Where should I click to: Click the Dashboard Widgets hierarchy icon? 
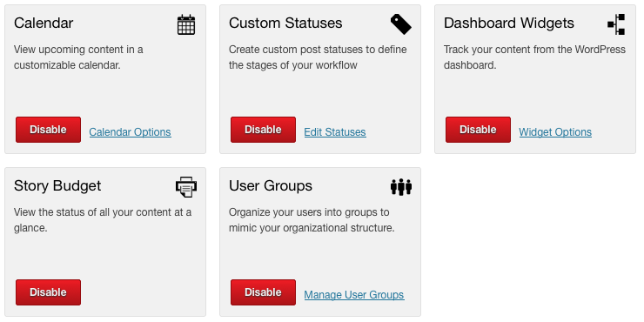(616, 24)
